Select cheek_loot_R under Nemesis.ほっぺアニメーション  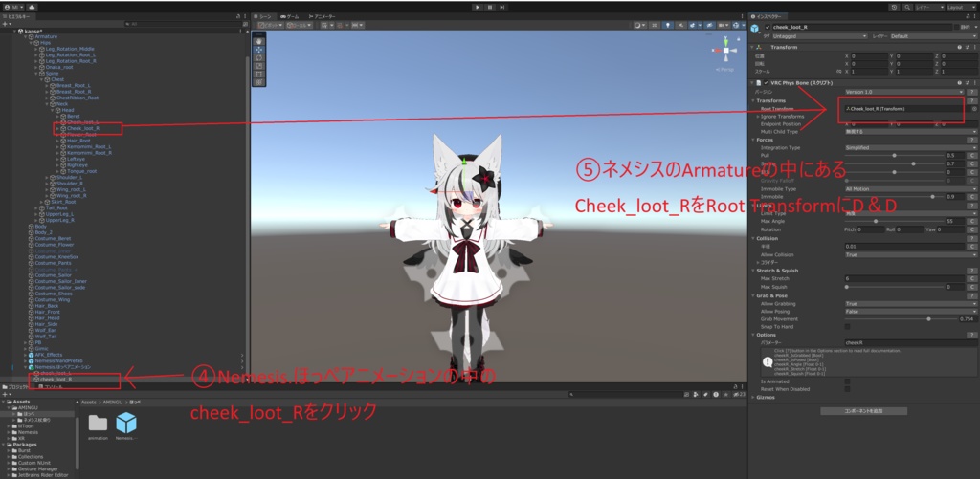[x=56, y=379]
